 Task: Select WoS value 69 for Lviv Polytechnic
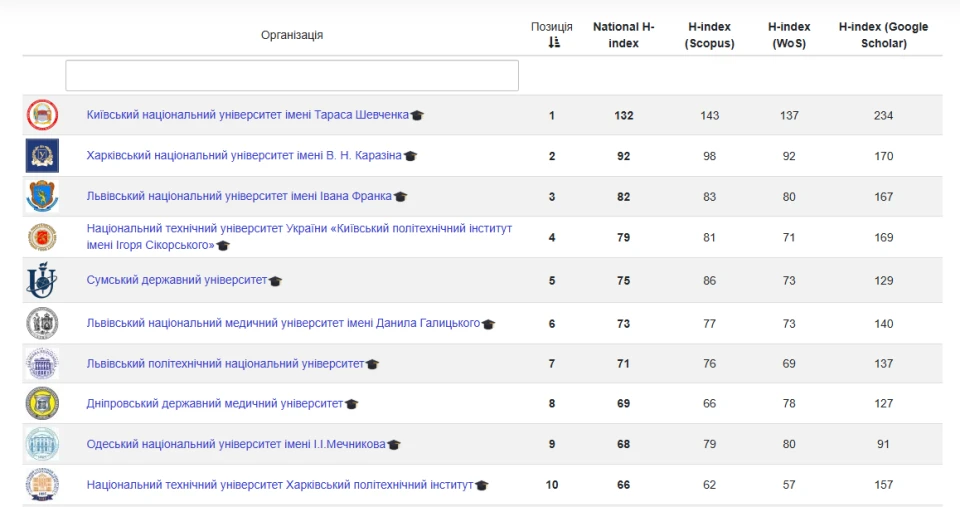tap(789, 364)
